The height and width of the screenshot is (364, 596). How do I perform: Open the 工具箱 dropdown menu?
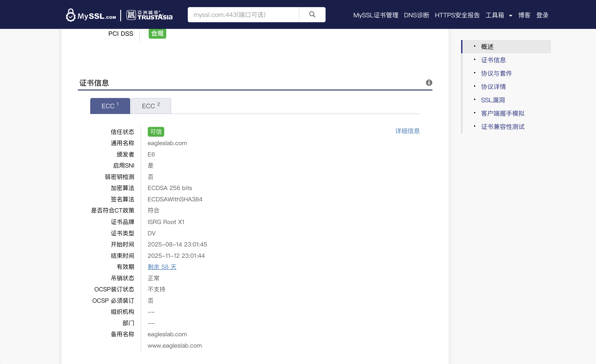click(x=499, y=15)
